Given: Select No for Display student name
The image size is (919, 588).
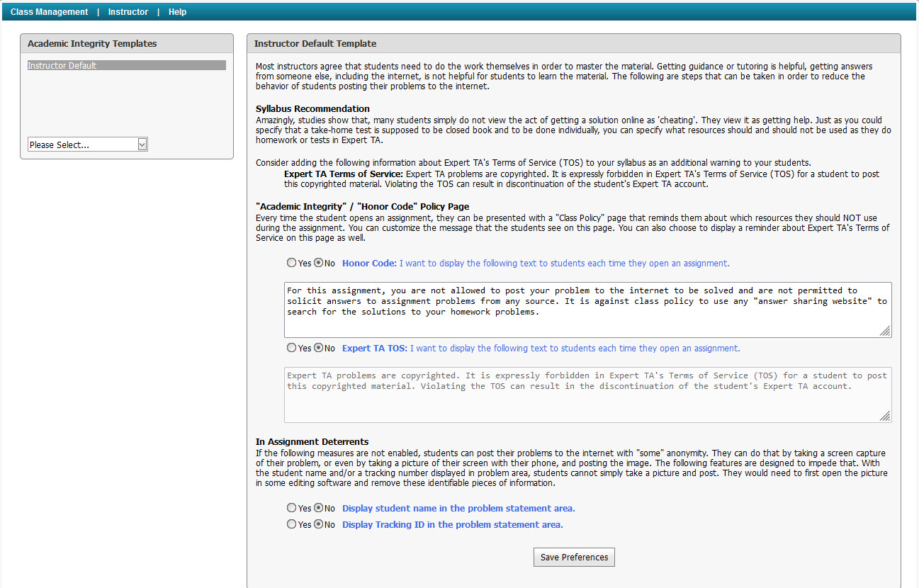Looking at the screenshot, I should click(x=318, y=508).
